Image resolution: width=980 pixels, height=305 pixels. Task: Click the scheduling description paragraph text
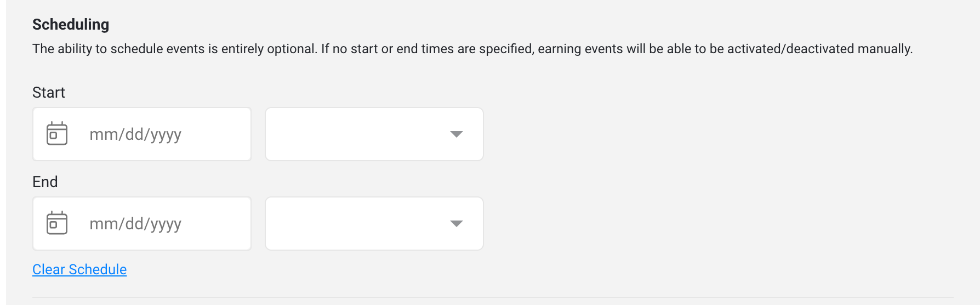point(472,49)
